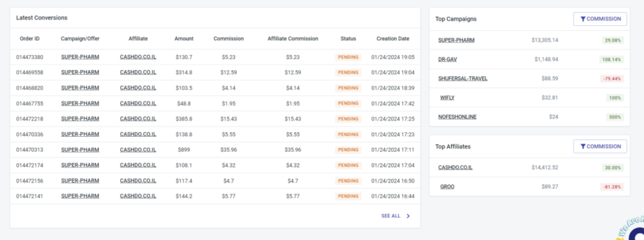Open the WIFLY campaign
This screenshot has width=644, height=240.
tap(447, 98)
